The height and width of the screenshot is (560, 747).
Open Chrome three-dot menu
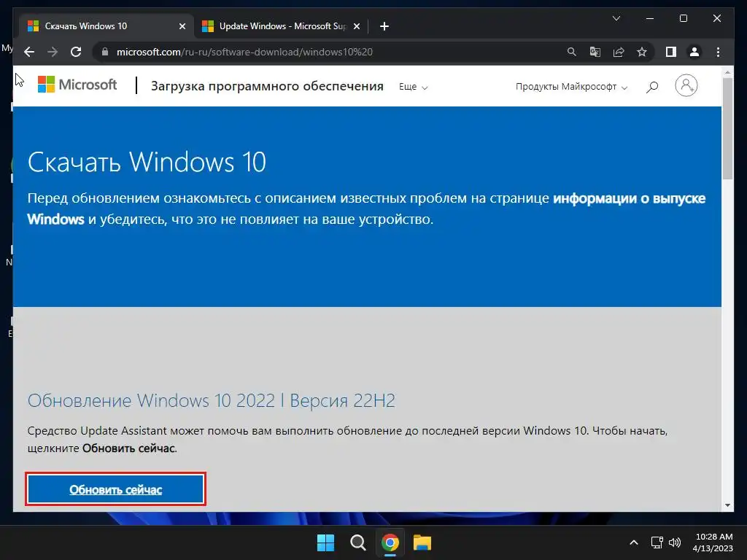coord(718,52)
